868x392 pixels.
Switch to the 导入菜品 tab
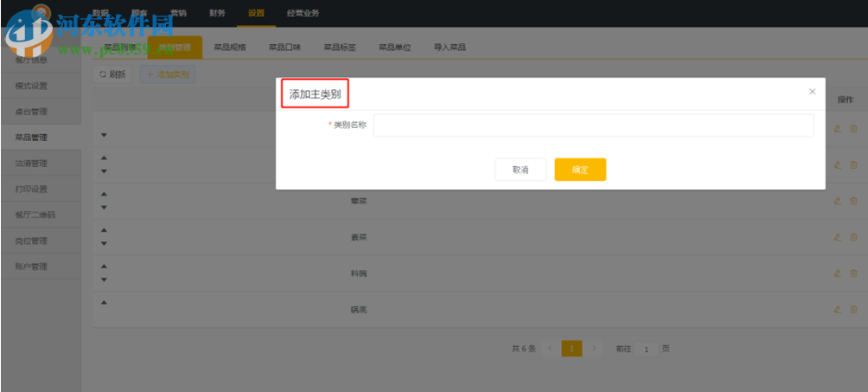[450, 47]
